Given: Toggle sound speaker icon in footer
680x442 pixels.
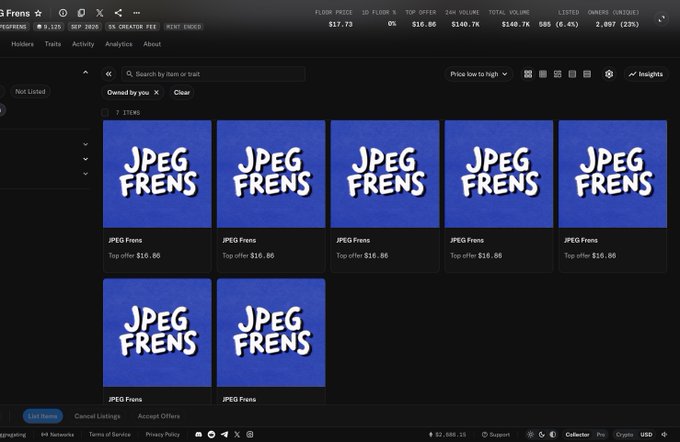Looking at the screenshot, I should [664, 434].
